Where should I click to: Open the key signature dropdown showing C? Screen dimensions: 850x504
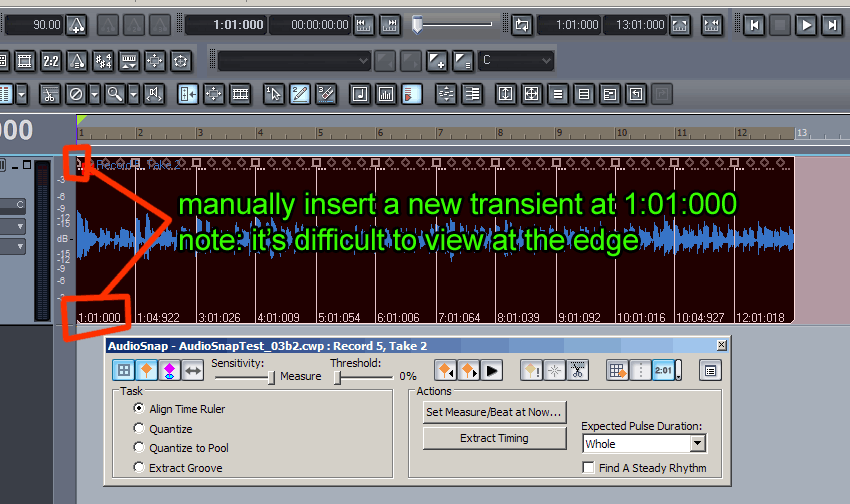pos(544,61)
